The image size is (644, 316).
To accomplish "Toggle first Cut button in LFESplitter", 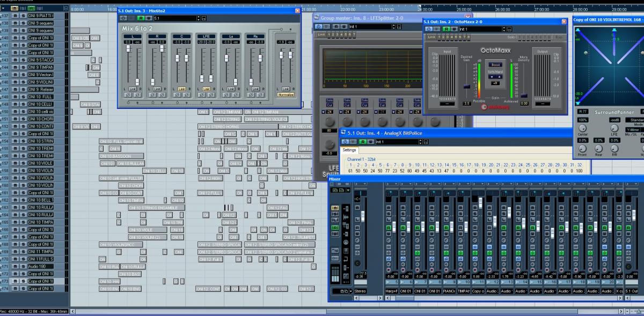I will pos(330,105).
